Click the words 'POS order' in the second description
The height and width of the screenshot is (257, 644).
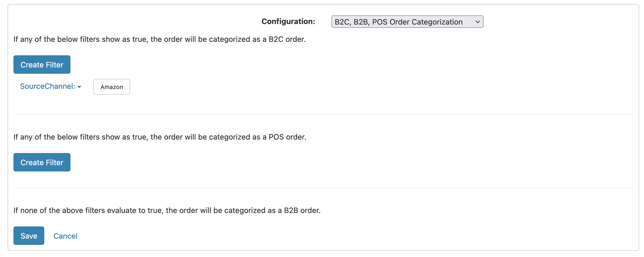click(x=287, y=137)
